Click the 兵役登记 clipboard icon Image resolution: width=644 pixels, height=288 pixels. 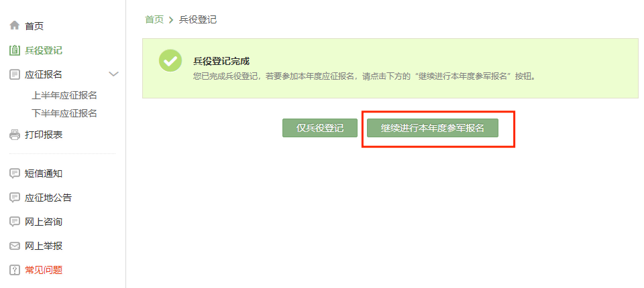point(14,50)
